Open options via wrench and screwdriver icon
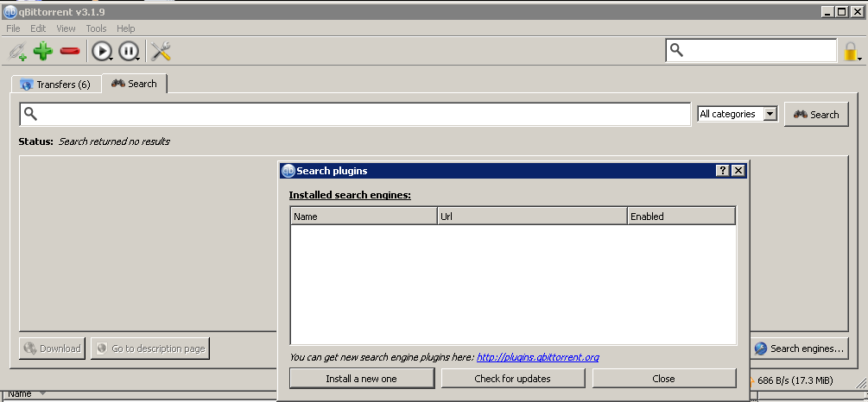Screen dimensions: 868x402 [161, 52]
